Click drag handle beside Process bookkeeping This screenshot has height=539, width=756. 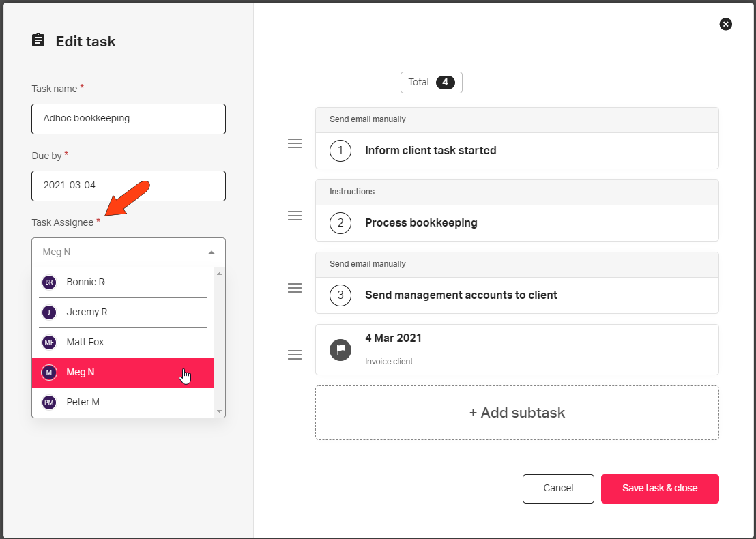(295, 216)
